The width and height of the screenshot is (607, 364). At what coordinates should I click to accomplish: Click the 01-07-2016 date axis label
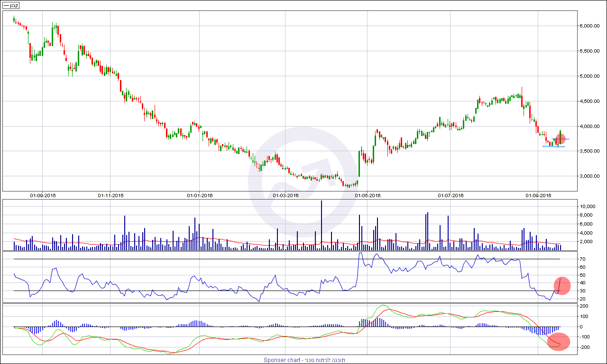pos(451,195)
